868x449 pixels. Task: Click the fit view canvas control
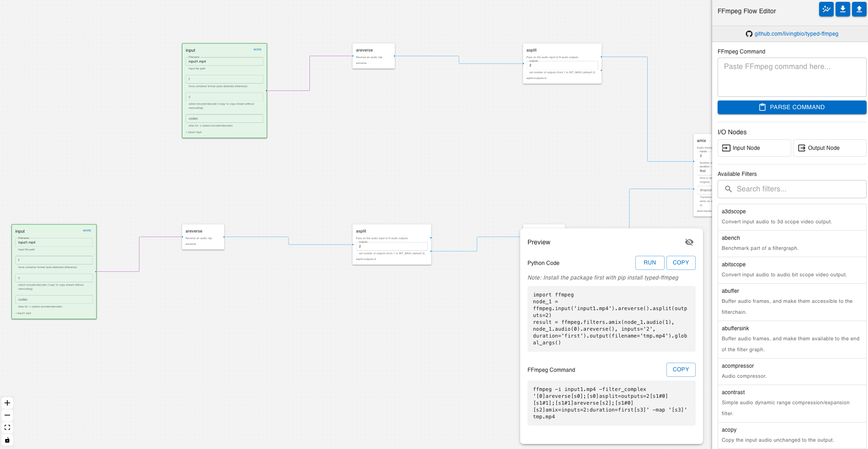pyautogui.click(x=7, y=428)
